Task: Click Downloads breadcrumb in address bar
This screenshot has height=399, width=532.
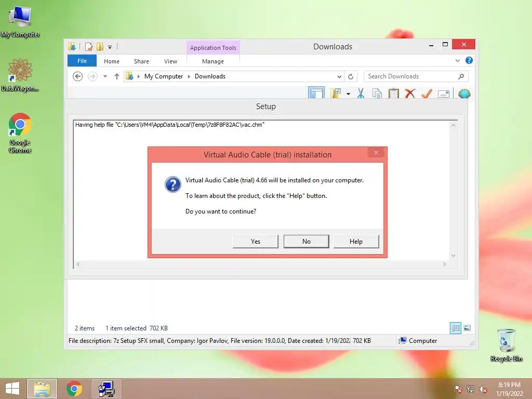Action: click(x=210, y=76)
